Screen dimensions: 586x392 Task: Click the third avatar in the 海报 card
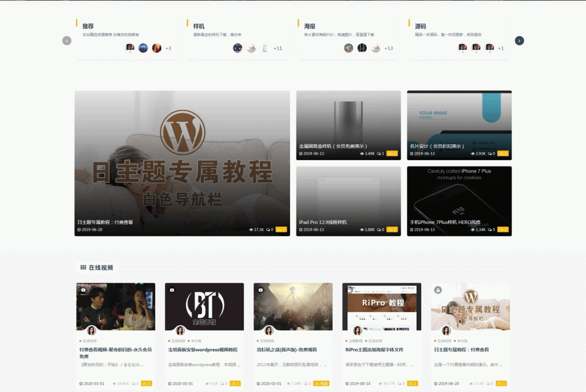[x=375, y=48]
